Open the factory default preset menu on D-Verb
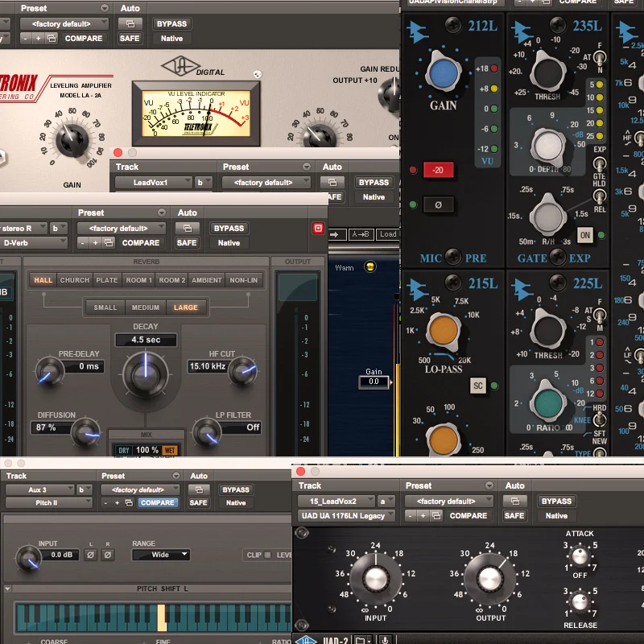The height and width of the screenshot is (644, 644). pos(121,228)
